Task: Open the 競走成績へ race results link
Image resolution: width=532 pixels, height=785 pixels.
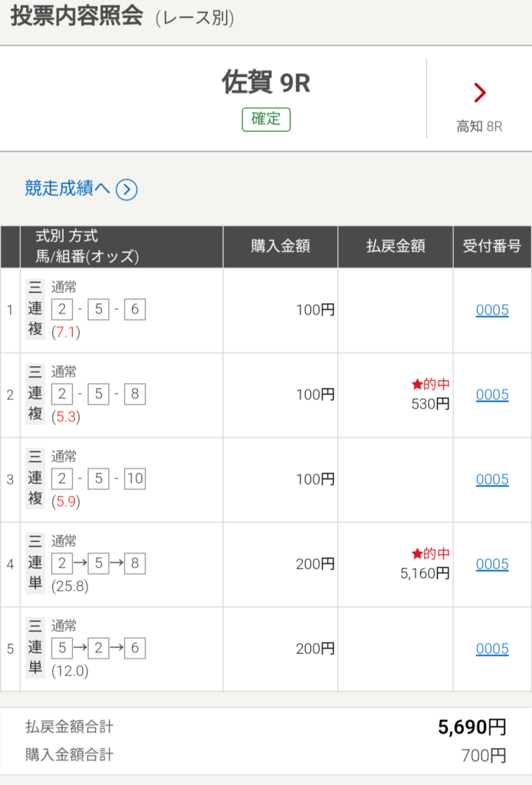Action: (x=67, y=189)
